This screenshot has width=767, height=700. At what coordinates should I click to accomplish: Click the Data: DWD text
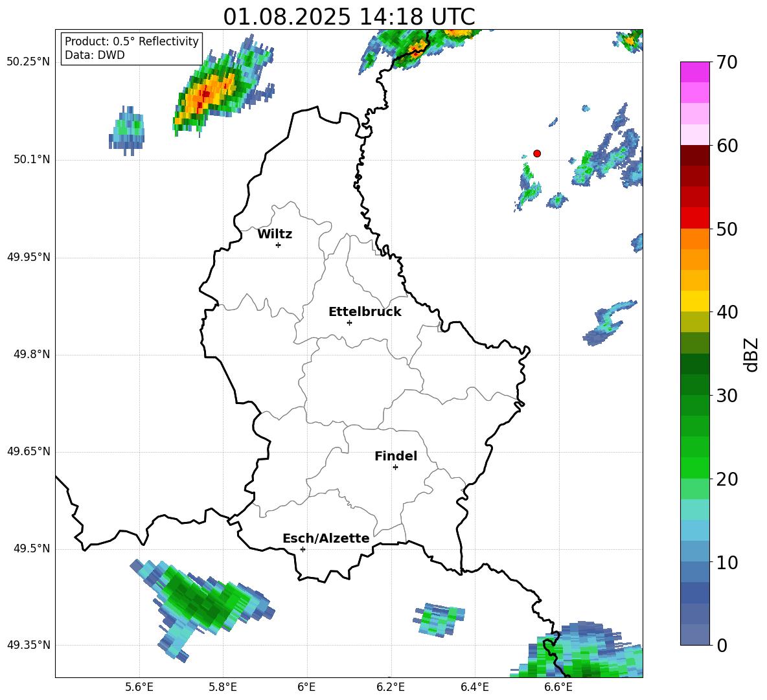pos(95,55)
